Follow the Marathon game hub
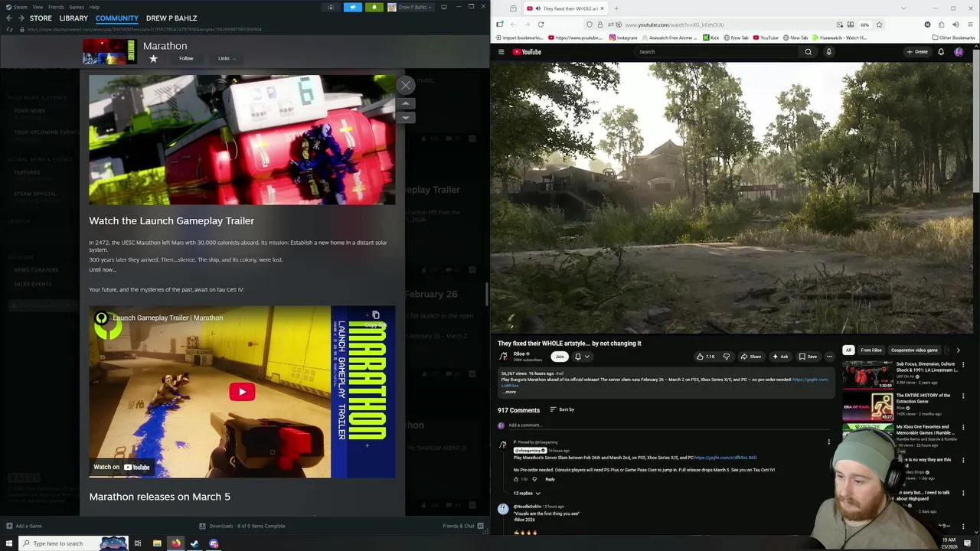Screen dimensions: 980x551 click(x=186, y=58)
